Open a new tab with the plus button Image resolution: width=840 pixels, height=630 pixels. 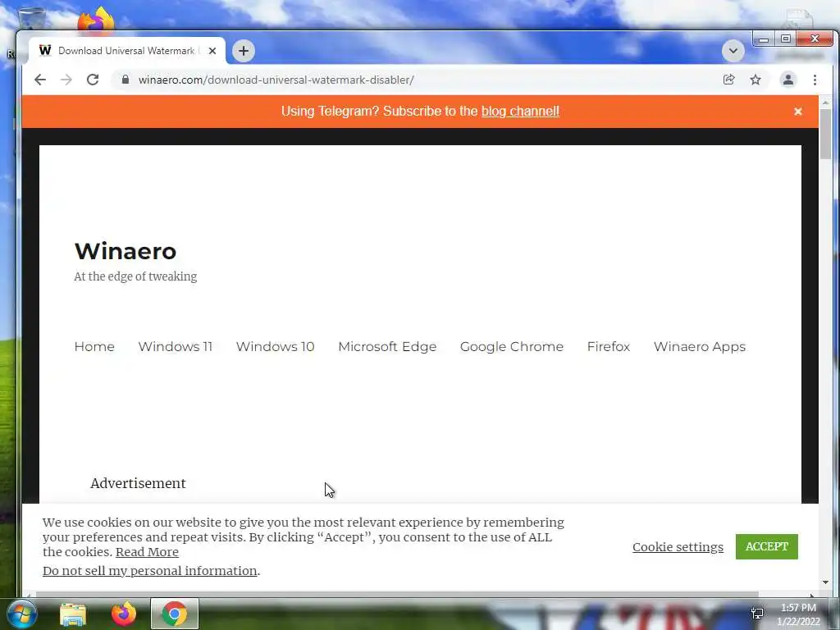[x=243, y=51]
